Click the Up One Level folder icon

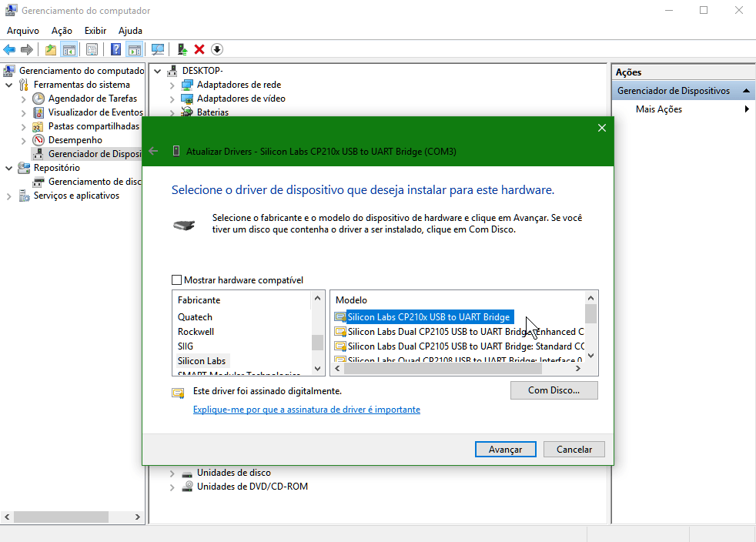pyautogui.click(x=51, y=49)
